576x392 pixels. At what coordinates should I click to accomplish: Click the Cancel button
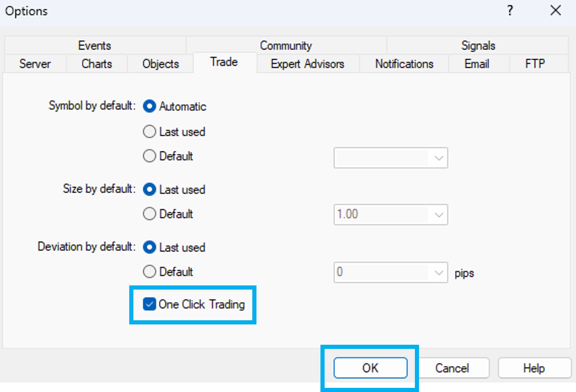(x=452, y=368)
